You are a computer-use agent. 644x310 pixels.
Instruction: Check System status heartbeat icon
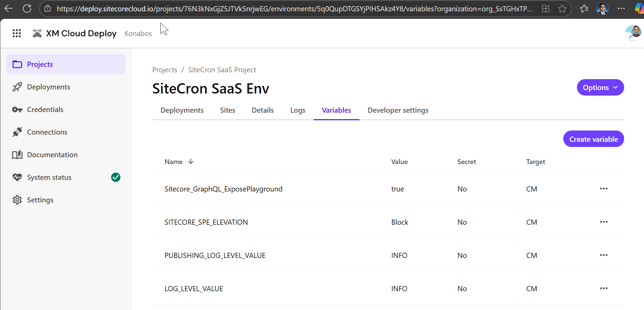click(x=17, y=177)
